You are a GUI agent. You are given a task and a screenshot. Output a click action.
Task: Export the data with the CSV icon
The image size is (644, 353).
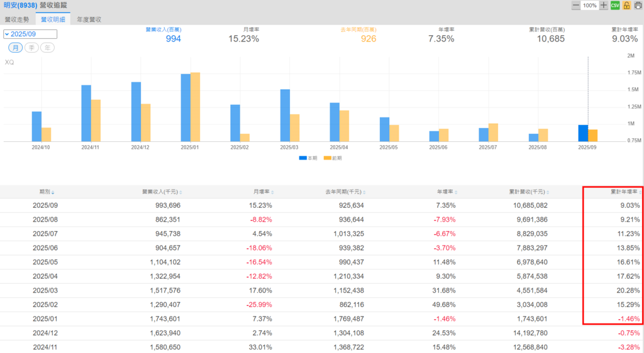[x=615, y=5]
